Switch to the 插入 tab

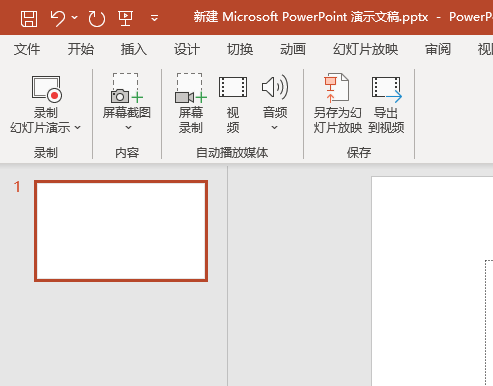(x=134, y=49)
